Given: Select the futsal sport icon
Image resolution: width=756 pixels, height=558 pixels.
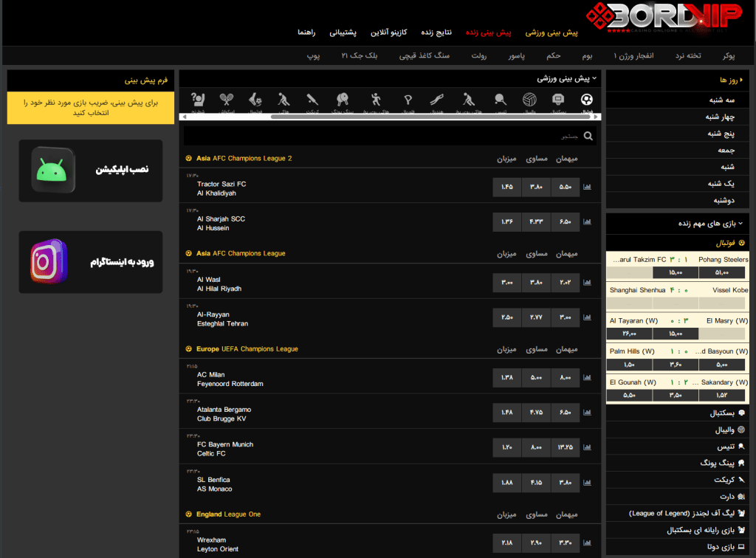Looking at the screenshot, I should click(255, 100).
